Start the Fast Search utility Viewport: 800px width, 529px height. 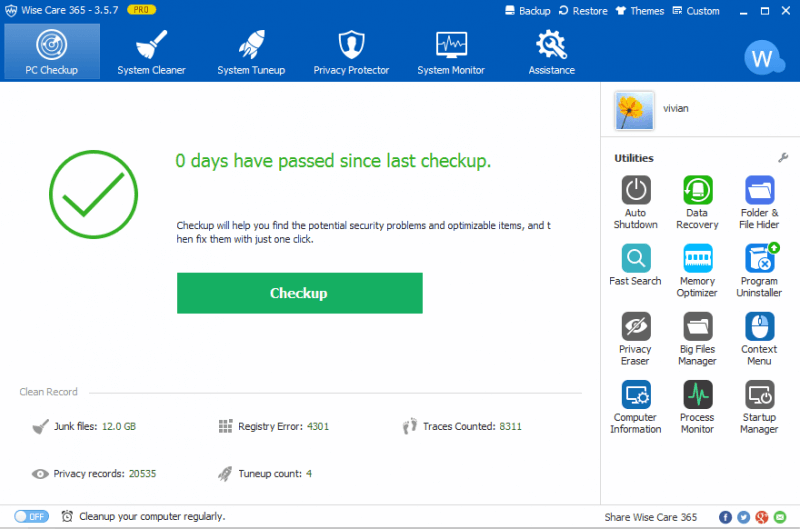(636, 259)
